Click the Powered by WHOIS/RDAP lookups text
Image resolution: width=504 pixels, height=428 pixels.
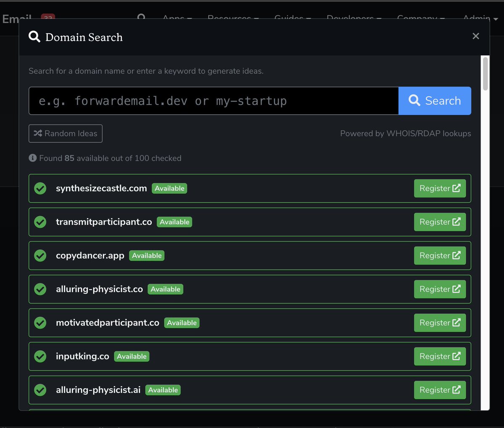pyautogui.click(x=405, y=134)
